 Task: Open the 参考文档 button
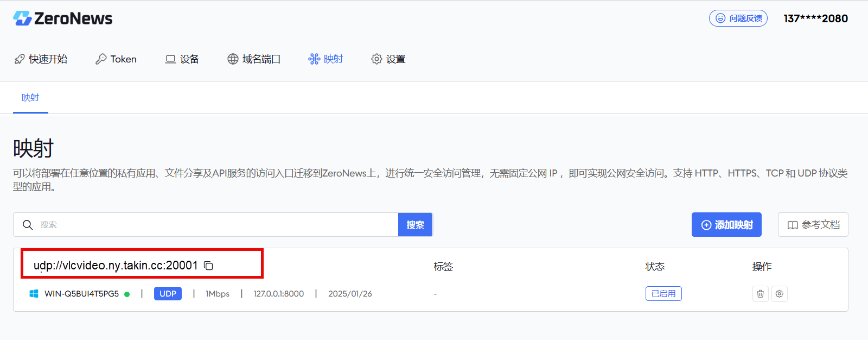[x=813, y=225]
